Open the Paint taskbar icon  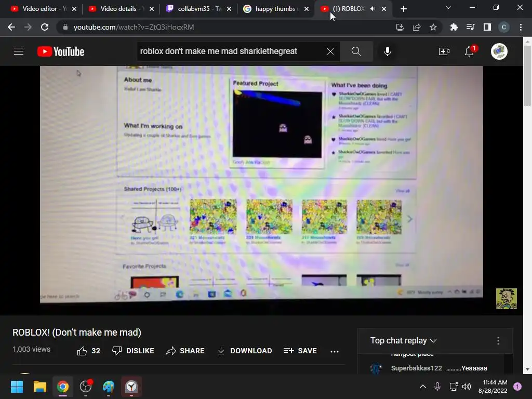point(109,387)
